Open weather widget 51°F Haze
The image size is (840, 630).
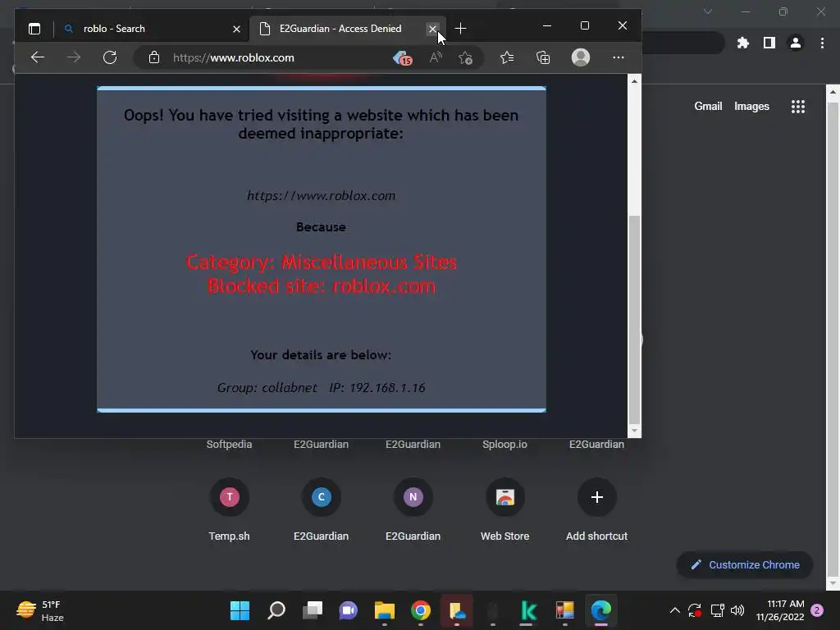[40, 610]
